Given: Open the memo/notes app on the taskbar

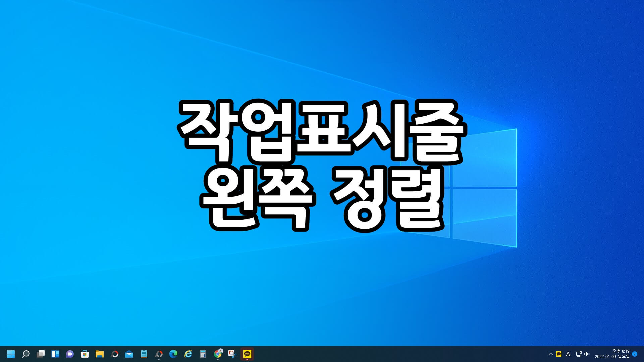Looking at the screenshot, I should pos(144,354).
